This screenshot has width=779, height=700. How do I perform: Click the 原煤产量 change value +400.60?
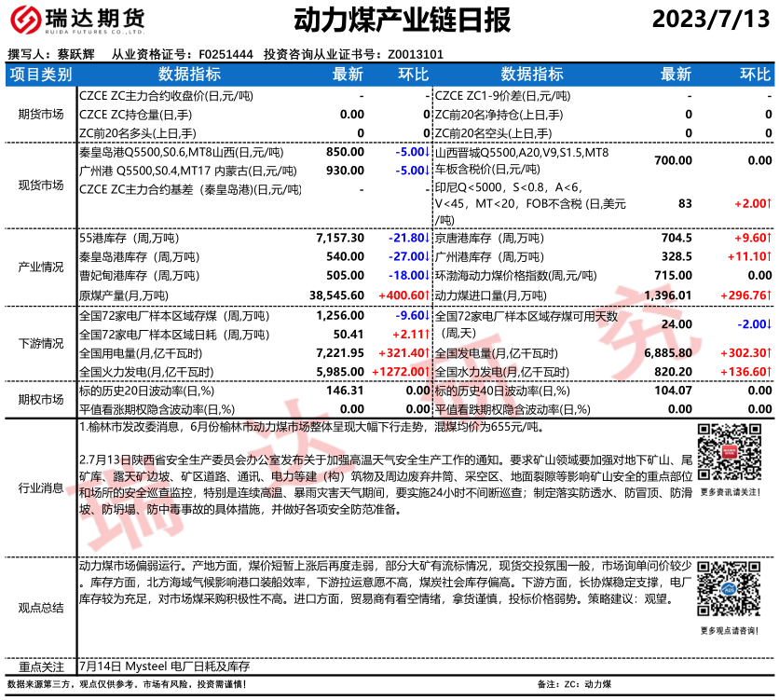[x=403, y=295]
